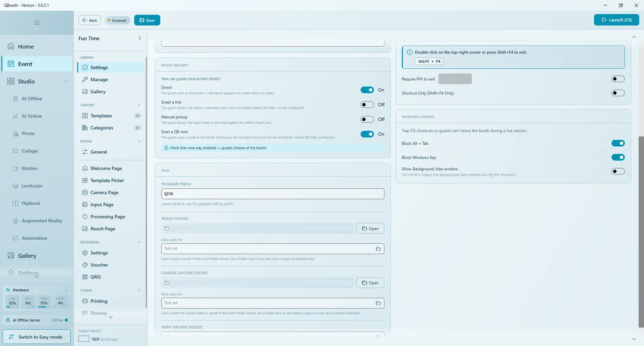The width and height of the screenshot is (644, 346).
Task: Select the Photo studio icon
Action: [15, 134]
